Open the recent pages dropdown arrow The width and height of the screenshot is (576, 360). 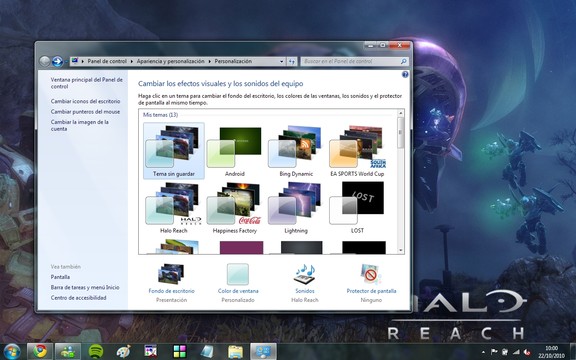pos(66,61)
